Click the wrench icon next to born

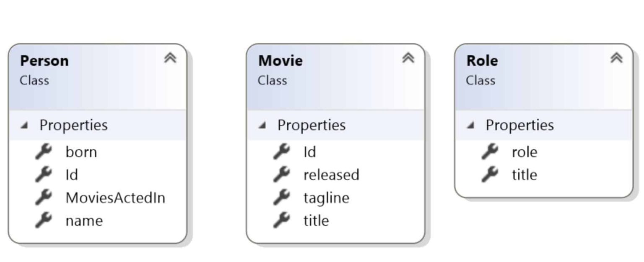[x=44, y=152]
